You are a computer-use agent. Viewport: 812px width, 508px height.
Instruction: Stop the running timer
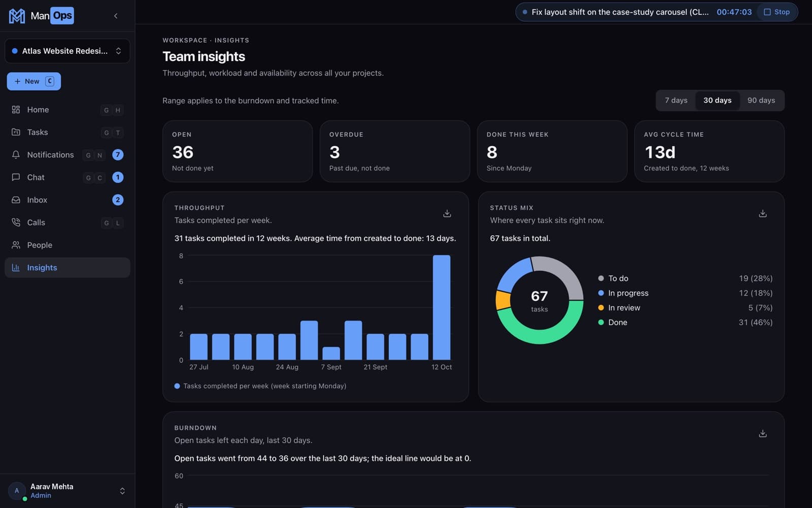point(777,12)
